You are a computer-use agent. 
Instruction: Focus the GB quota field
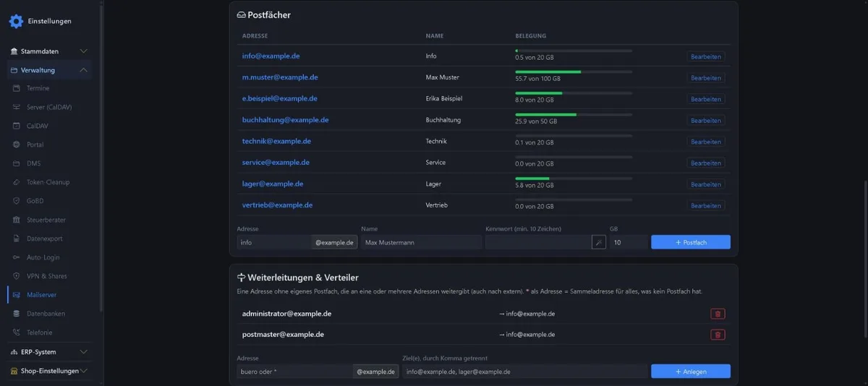coord(629,242)
